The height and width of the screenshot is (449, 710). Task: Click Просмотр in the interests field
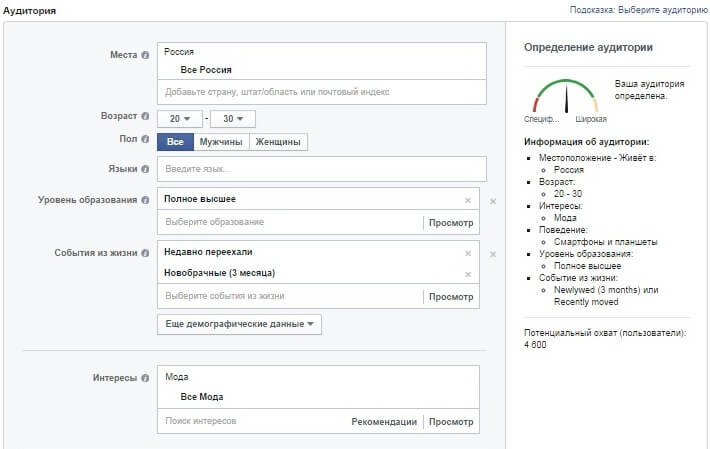[x=451, y=422]
